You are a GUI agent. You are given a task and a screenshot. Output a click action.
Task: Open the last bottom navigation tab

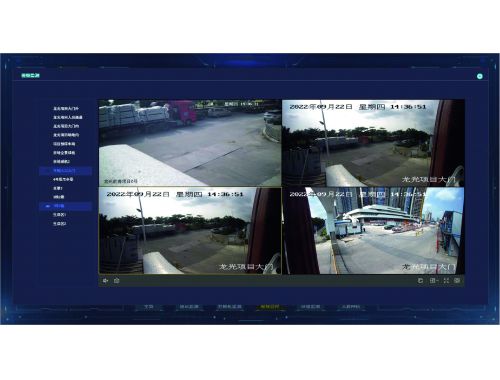tap(350, 307)
